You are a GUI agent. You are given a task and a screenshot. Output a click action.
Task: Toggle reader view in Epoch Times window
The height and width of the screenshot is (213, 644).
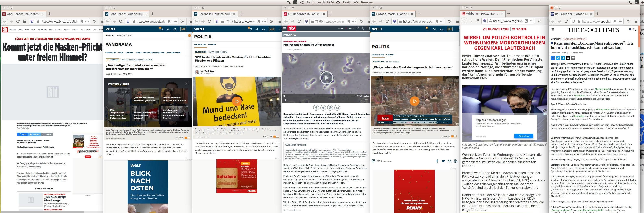(x=615, y=21)
